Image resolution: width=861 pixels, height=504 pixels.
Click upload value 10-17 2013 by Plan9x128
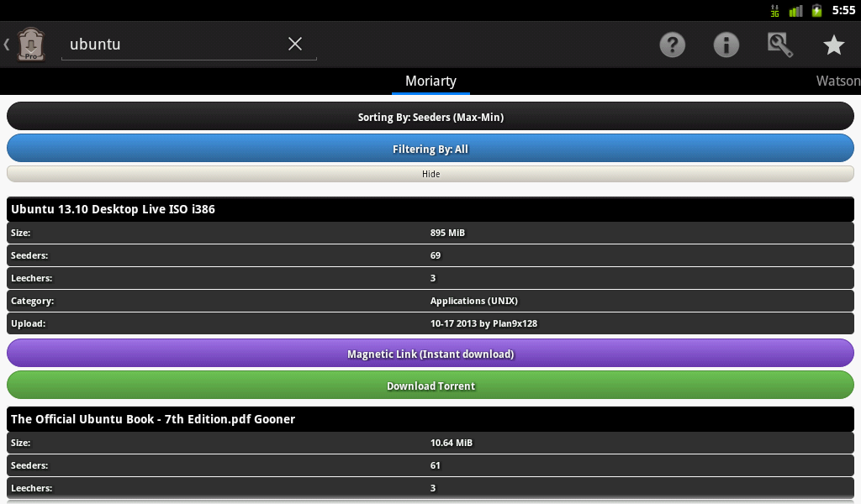[x=483, y=323]
